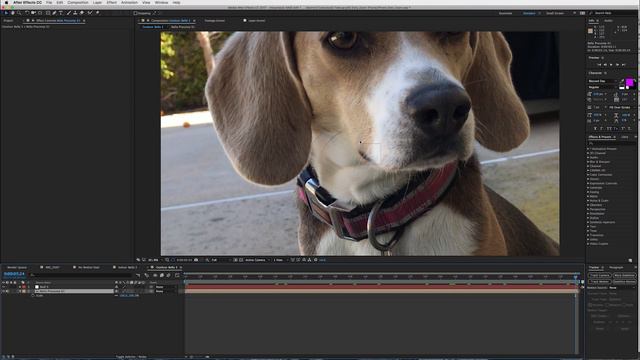Open the Window menu
640x360 pixels.
161,2
